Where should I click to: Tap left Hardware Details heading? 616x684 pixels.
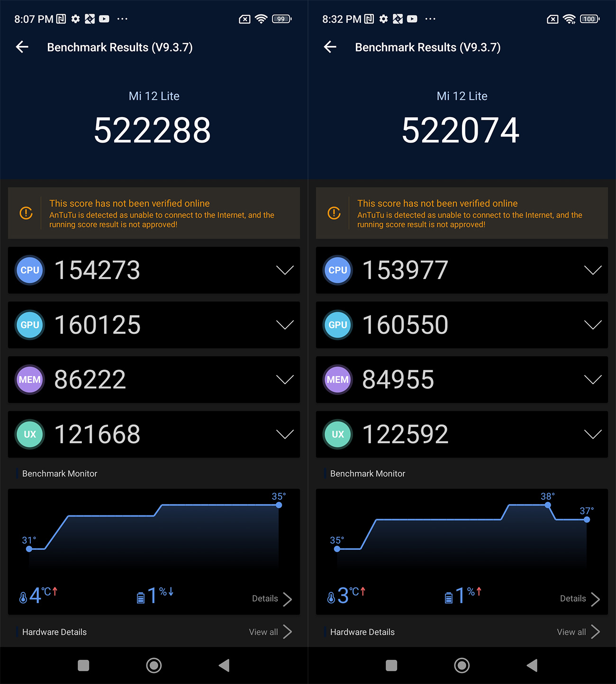click(54, 632)
